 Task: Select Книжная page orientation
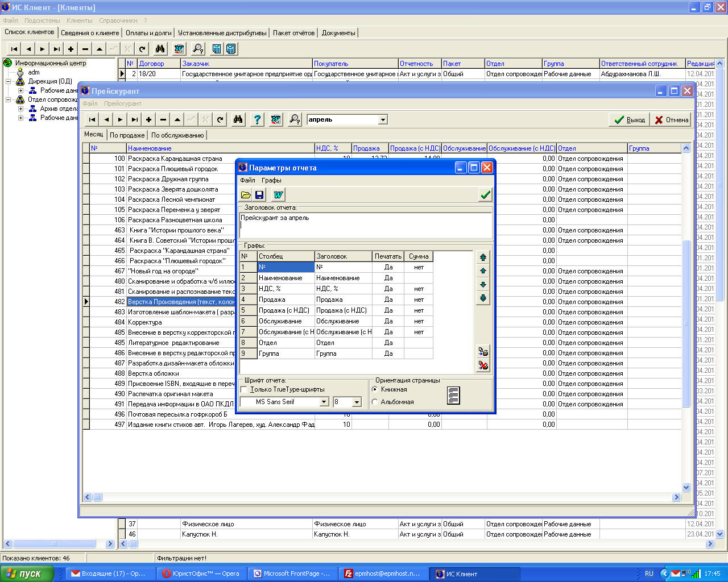pos(374,389)
